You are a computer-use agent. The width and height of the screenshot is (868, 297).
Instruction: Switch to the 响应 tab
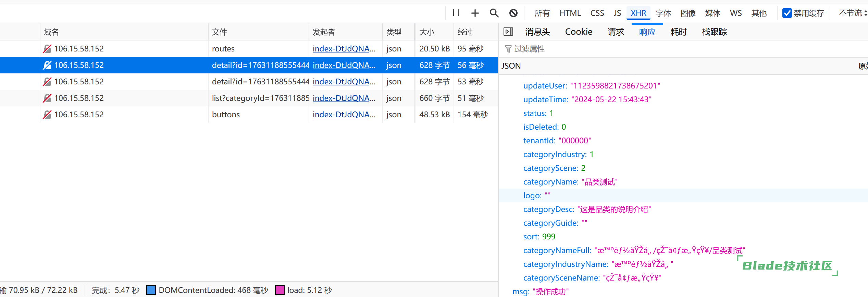[x=647, y=32]
